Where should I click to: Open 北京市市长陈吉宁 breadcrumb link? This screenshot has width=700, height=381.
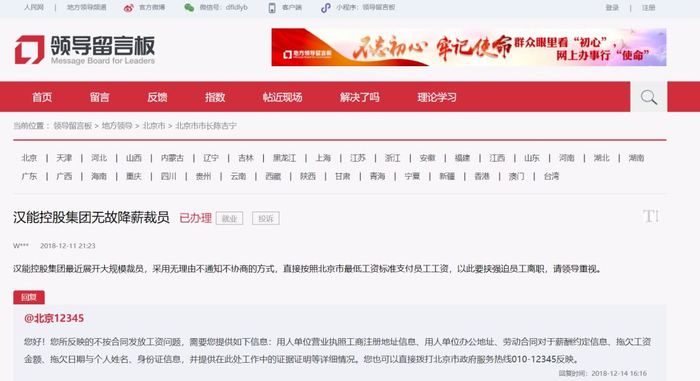point(206,126)
